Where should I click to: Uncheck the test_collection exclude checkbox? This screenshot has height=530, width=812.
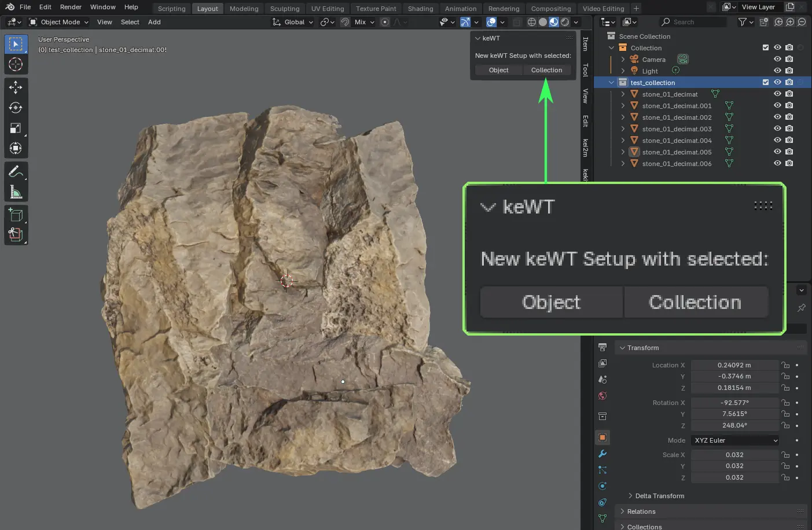(766, 82)
